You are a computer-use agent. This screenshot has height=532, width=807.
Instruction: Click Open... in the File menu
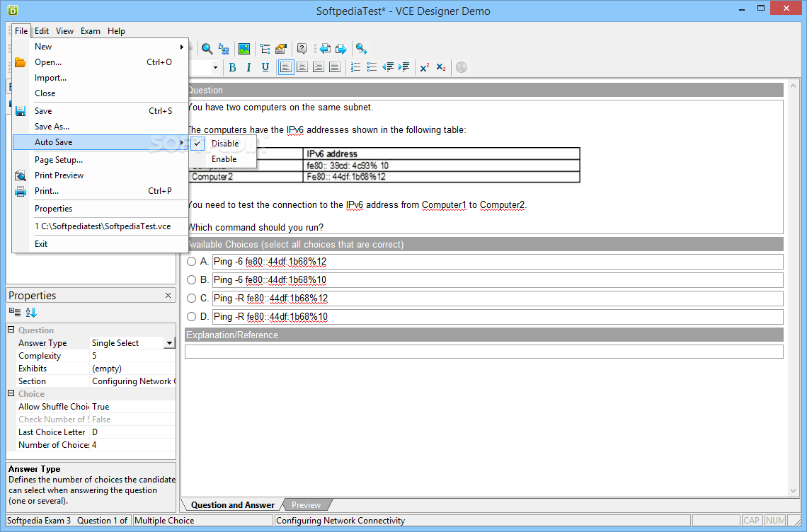click(x=101, y=62)
